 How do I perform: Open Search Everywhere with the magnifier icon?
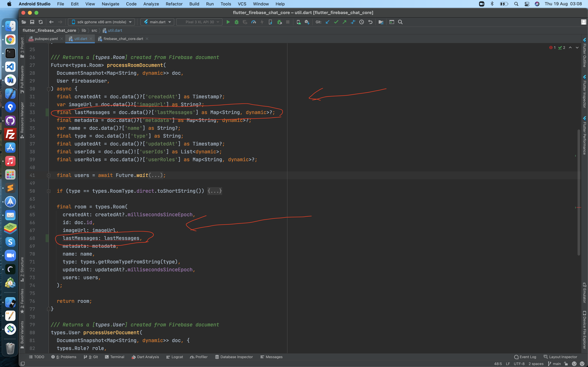point(400,22)
